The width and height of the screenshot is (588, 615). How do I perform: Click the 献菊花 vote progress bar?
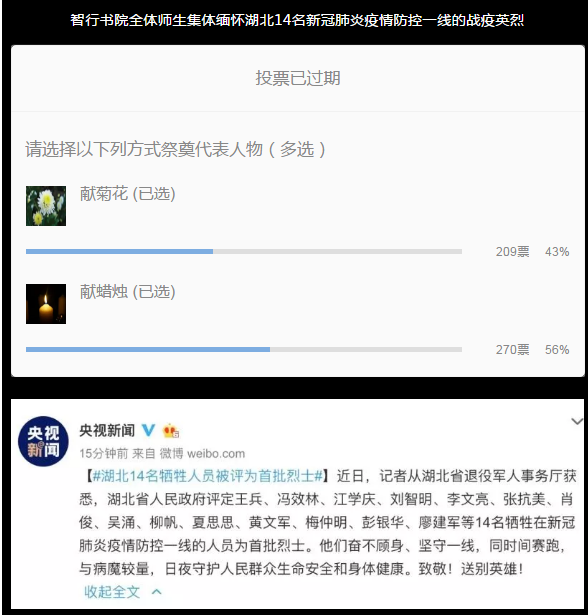244,251
